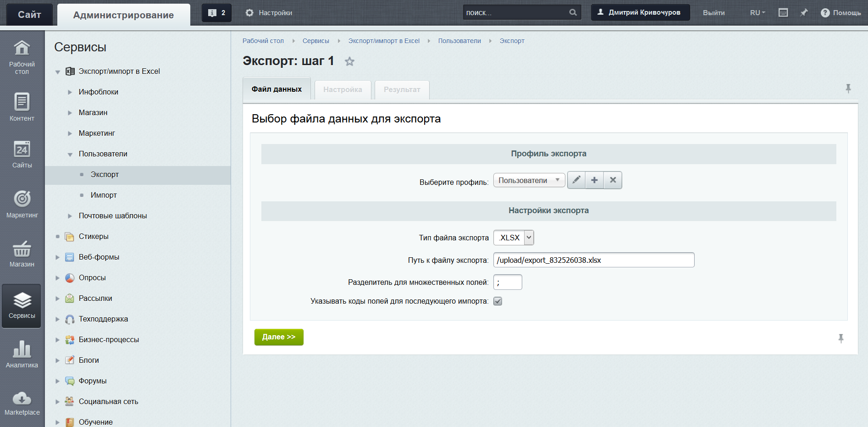Open the Выберите профиль dropdown
Image resolution: width=868 pixels, height=427 pixels.
coord(529,180)
